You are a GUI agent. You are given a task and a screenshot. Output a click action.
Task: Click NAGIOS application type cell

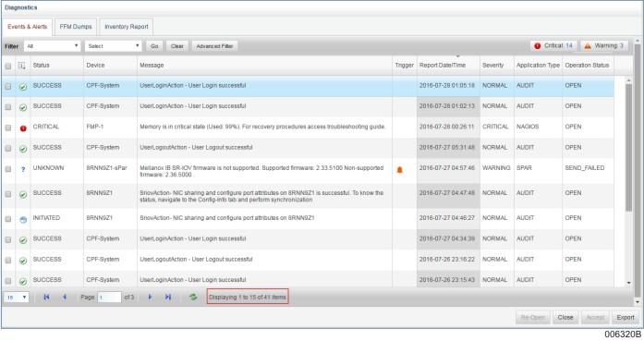[x=528, y=127]
